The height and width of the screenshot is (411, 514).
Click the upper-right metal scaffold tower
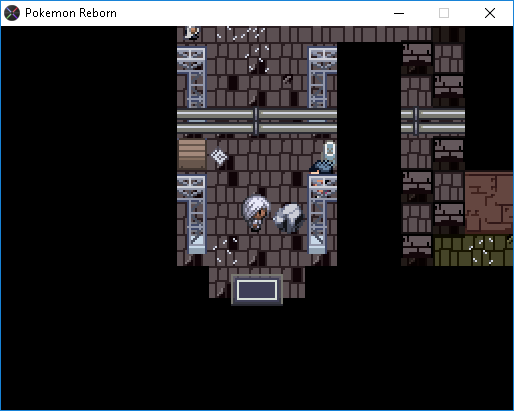point(322,77)
